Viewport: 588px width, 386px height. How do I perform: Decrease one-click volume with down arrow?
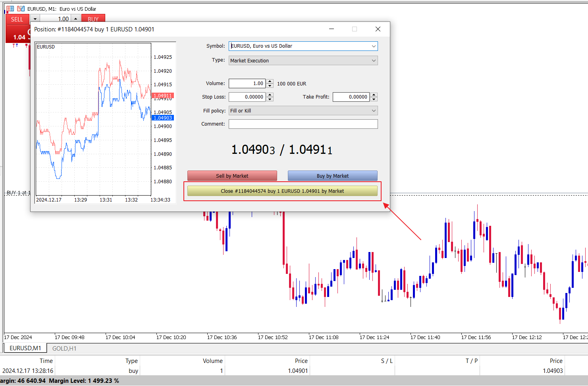(x=35, y=19)
